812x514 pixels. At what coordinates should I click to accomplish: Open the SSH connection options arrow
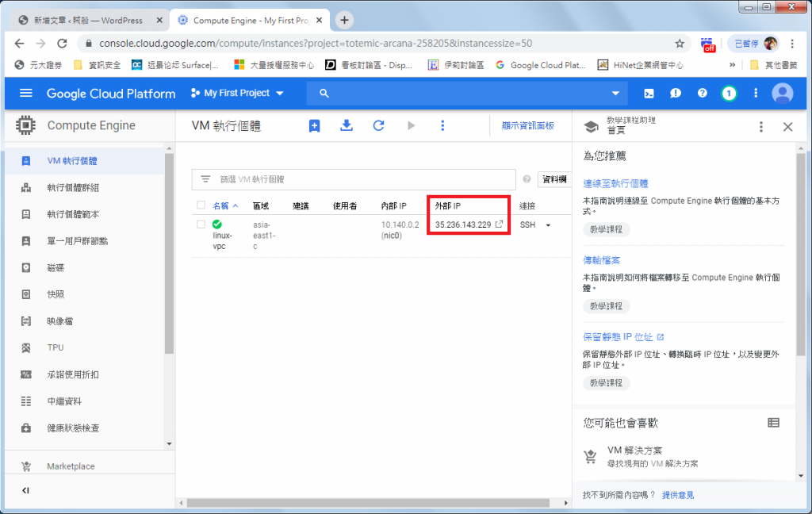coord(548,225)
